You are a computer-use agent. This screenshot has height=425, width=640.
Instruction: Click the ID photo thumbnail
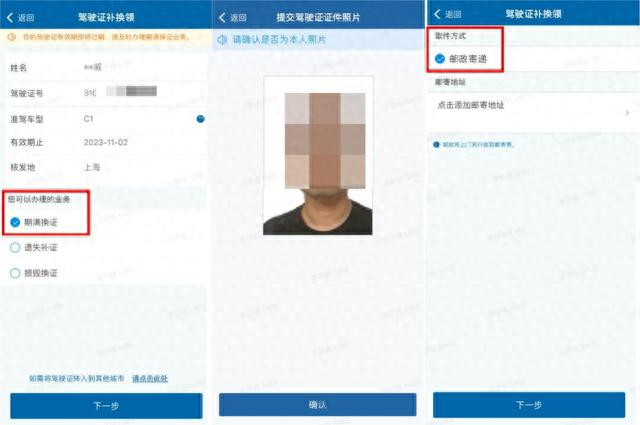point(318,155)
